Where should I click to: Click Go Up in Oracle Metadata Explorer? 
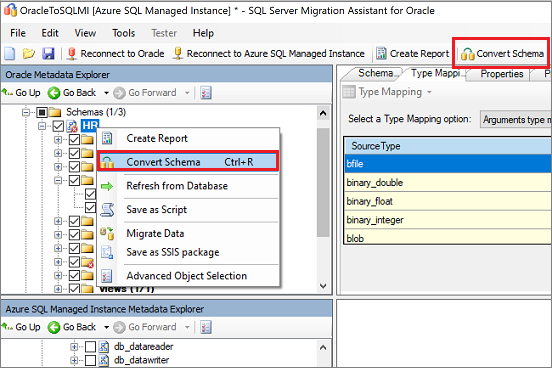(x=21, y=93)
